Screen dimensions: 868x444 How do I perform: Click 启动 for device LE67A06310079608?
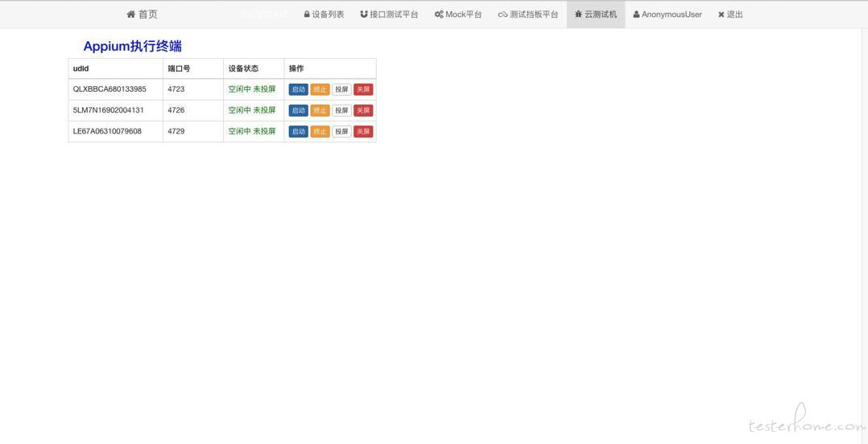coord(299,132)
